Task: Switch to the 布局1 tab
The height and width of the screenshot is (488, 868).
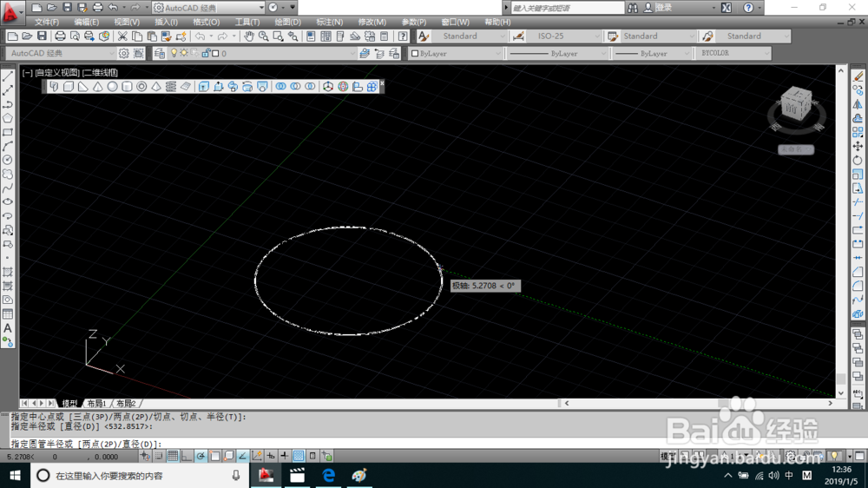Action: tap(96, 403)
